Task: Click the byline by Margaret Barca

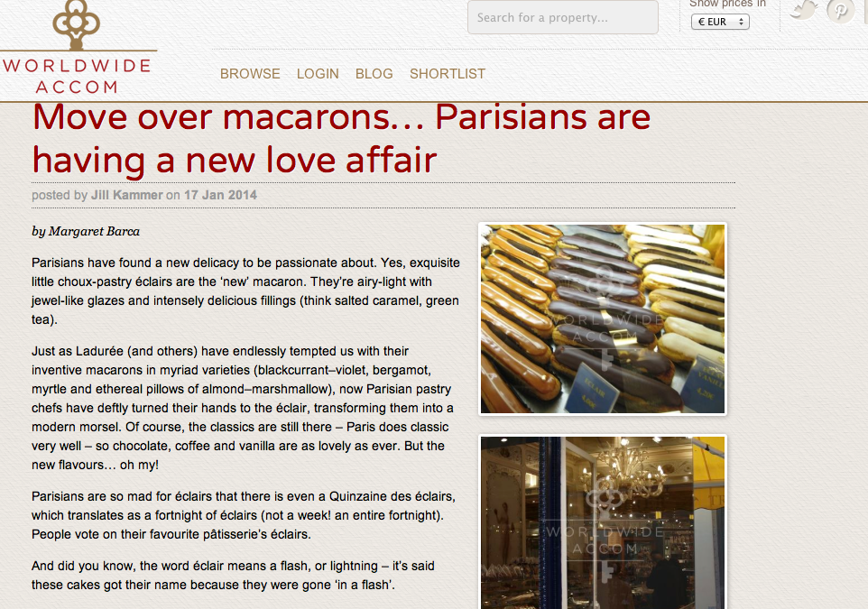Action: pyautogui.click(x=86, y=231)
